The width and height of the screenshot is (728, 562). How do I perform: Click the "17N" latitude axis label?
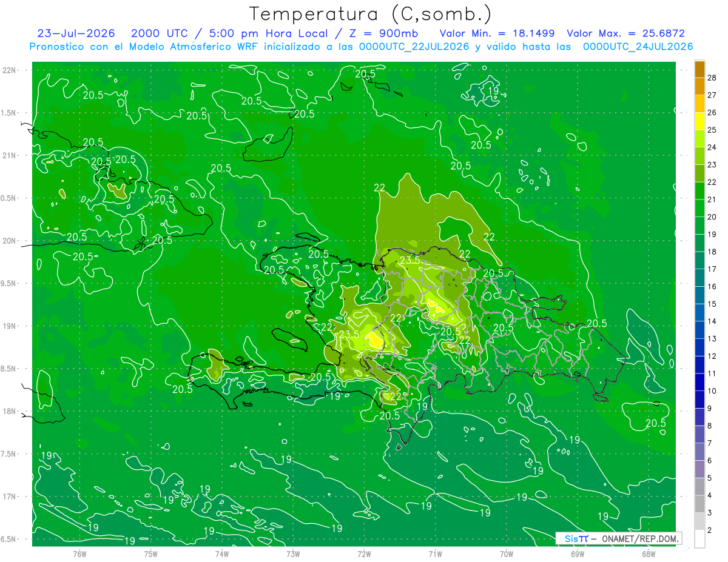coord(10,497)
